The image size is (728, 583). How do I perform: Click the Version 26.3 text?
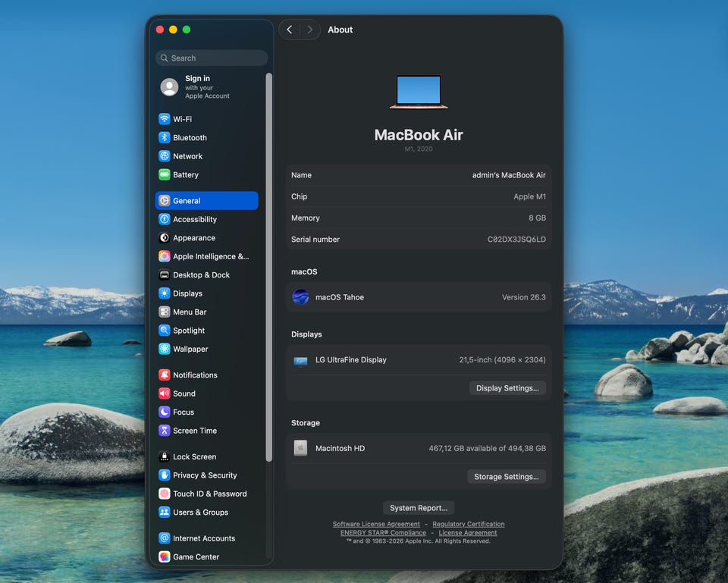click(524, 297)
